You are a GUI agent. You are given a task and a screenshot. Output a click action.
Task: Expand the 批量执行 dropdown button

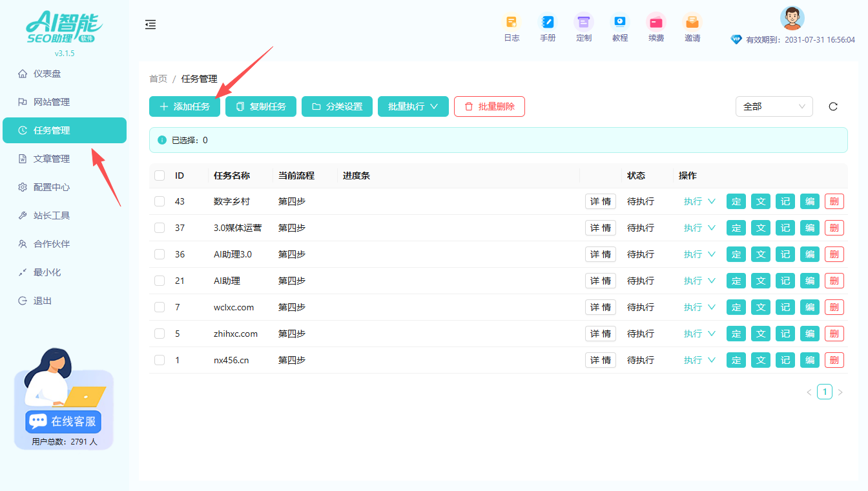pyautogui.click(x=413, y=106)
